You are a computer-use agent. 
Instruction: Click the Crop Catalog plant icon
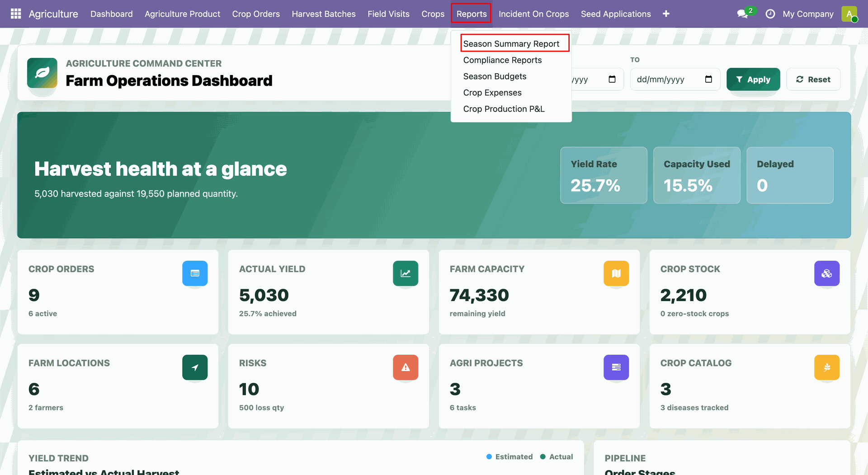click(827, 367)
